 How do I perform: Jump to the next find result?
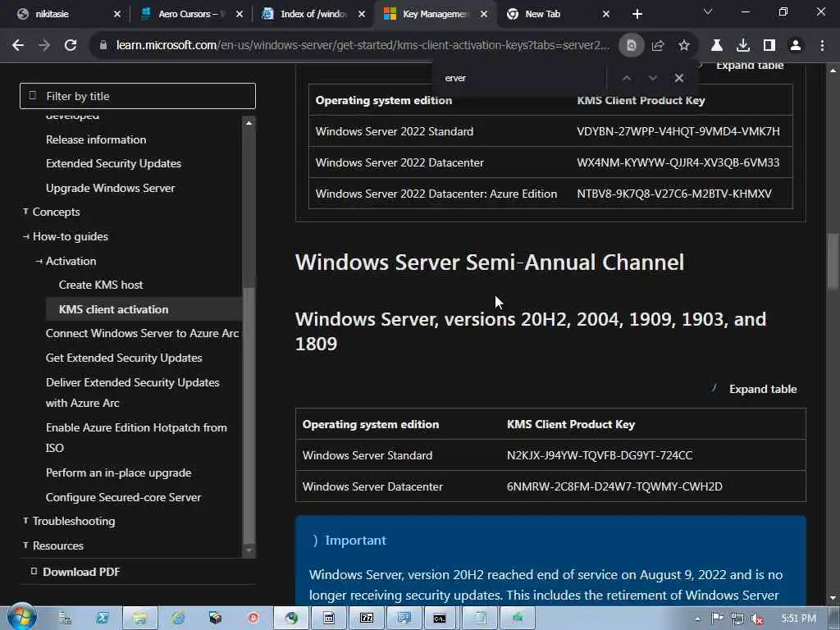652,78
